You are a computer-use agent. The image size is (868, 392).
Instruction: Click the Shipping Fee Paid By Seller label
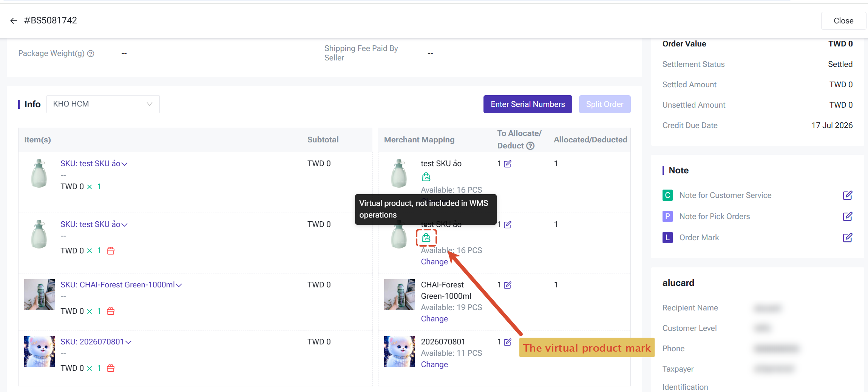coord(361,53)
